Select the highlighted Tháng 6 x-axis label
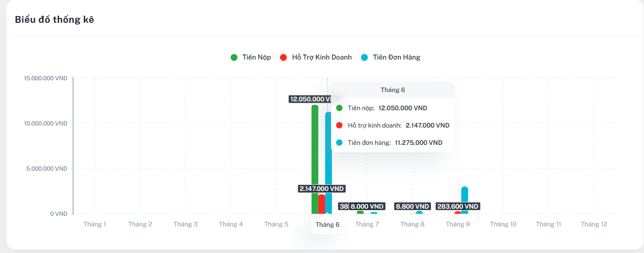 coord(327,225)
